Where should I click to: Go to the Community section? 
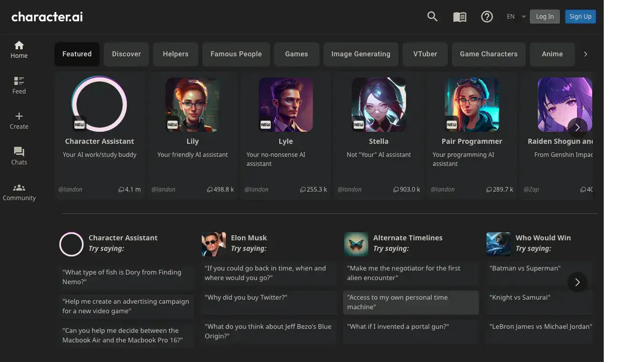[19, 191]
